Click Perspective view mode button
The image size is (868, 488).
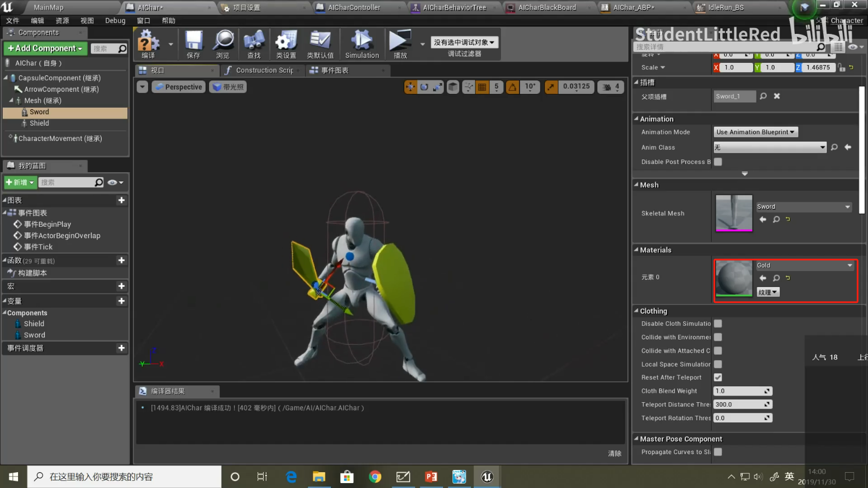point(178,87)
